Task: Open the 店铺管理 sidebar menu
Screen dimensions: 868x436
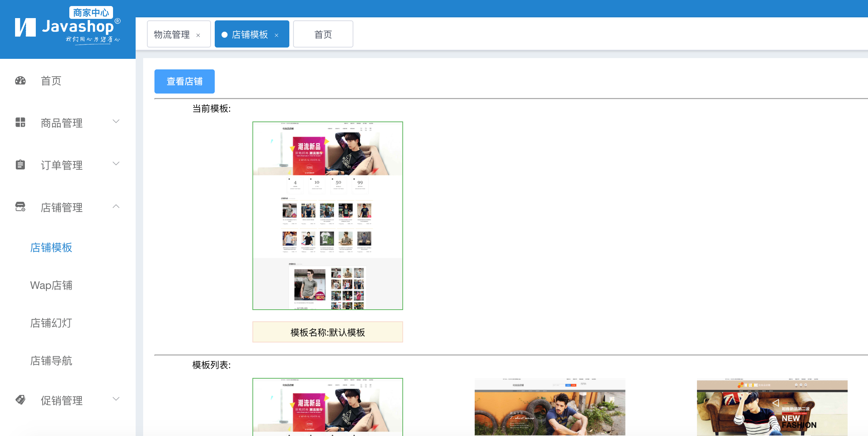Action: point(68,207)
